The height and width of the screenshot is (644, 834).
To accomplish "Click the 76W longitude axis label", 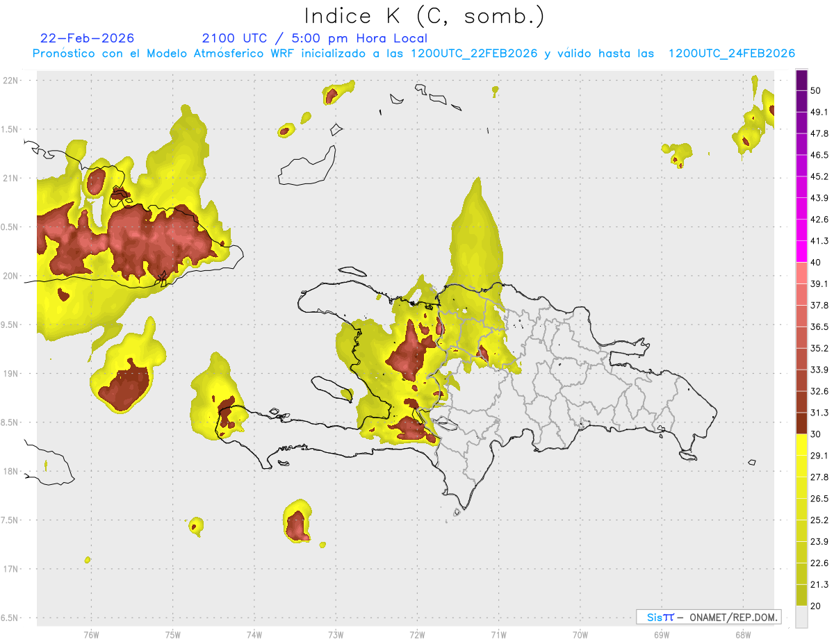I will pos(91,634).
